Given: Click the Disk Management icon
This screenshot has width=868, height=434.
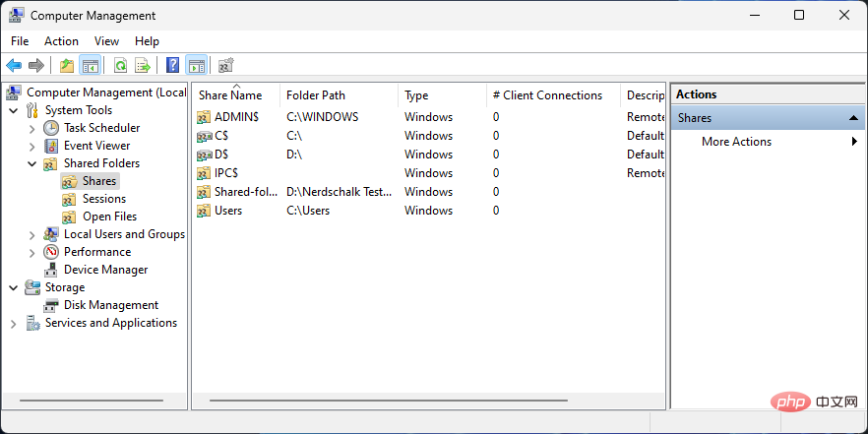Looking at the screenshot, I should point(51,305).
